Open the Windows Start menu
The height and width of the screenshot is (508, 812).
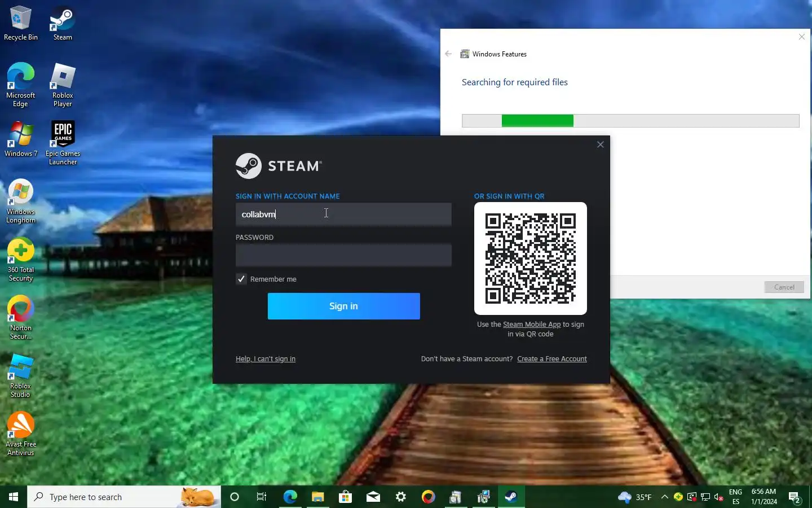(x=14, y=497)
